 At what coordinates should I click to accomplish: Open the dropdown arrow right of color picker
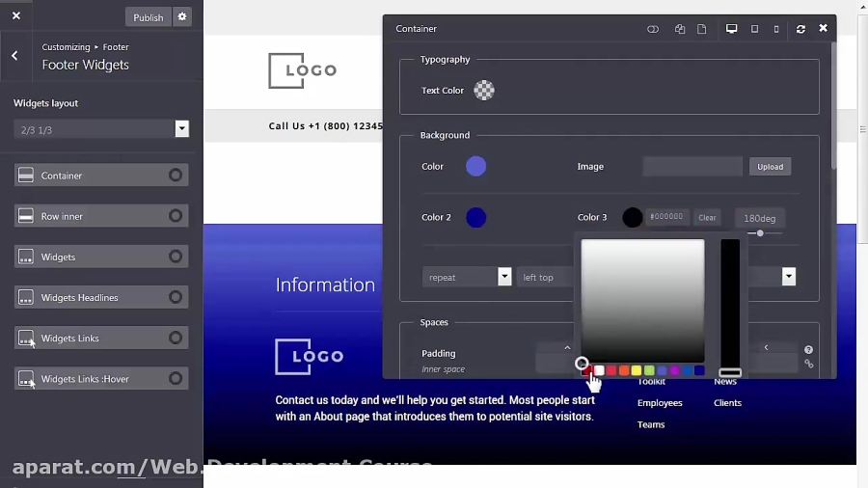coord(789,277)
